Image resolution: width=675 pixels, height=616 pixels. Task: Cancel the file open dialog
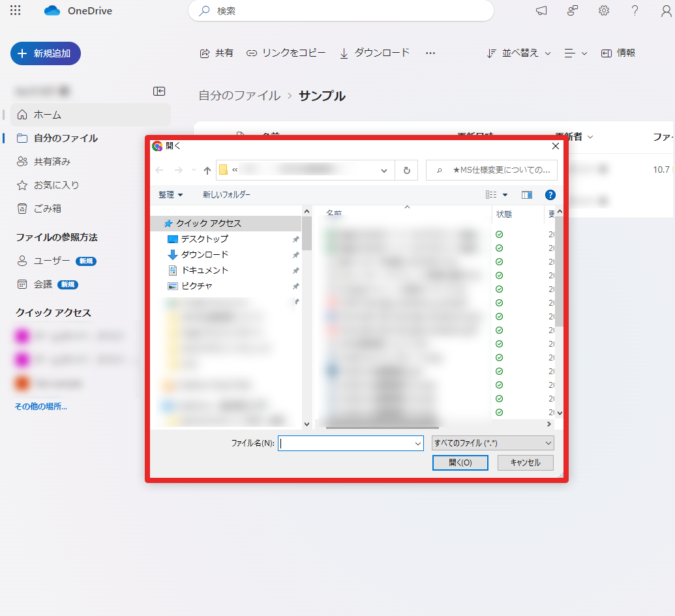[525, 463]
